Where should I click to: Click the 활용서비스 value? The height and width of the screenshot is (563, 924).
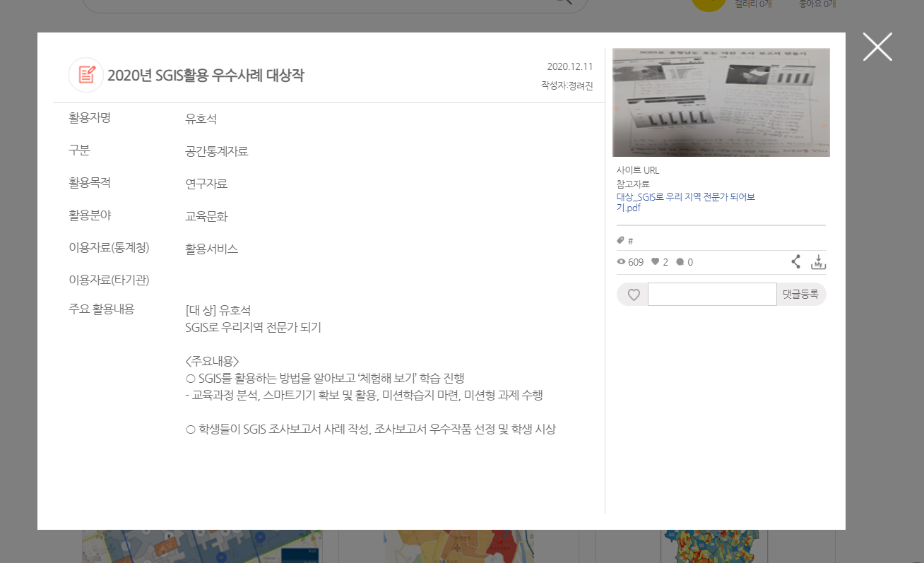212,249
